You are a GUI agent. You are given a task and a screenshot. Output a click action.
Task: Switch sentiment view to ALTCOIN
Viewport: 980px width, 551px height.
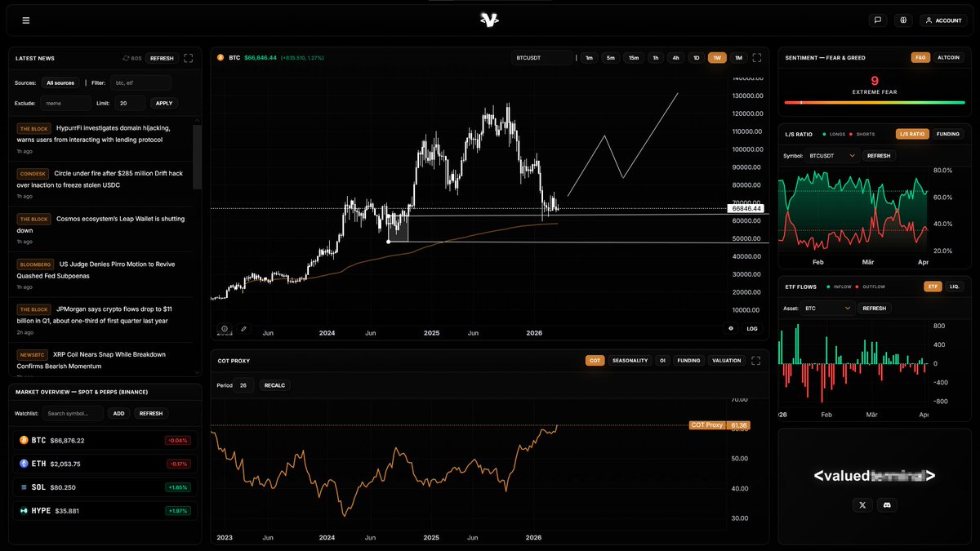[948, 58]
